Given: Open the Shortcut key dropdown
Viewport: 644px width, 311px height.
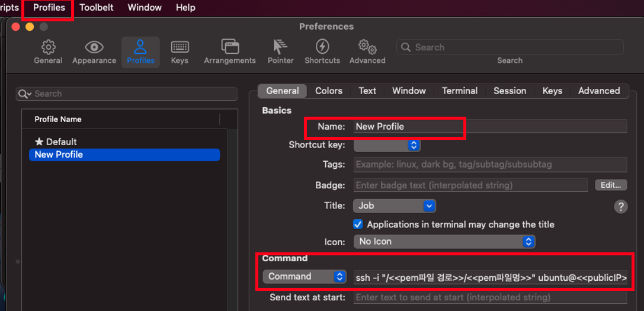Looking at the screenshot, I should pos(387,145).
